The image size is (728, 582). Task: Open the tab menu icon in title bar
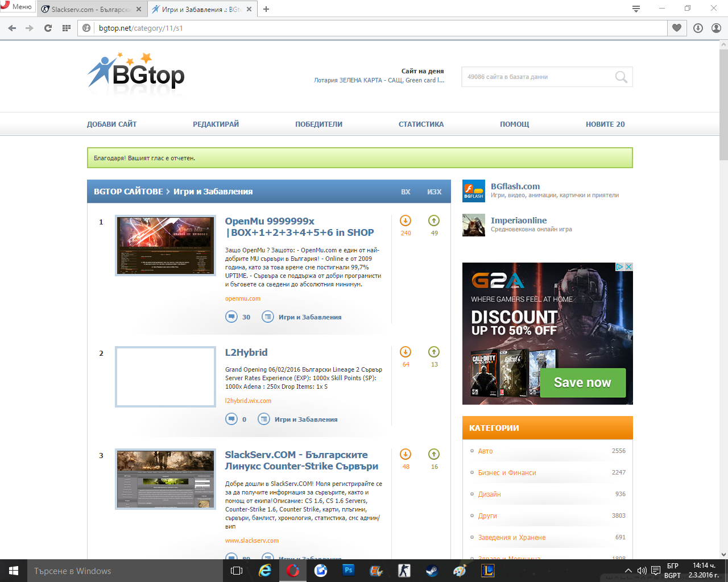(x=636, y=9)
